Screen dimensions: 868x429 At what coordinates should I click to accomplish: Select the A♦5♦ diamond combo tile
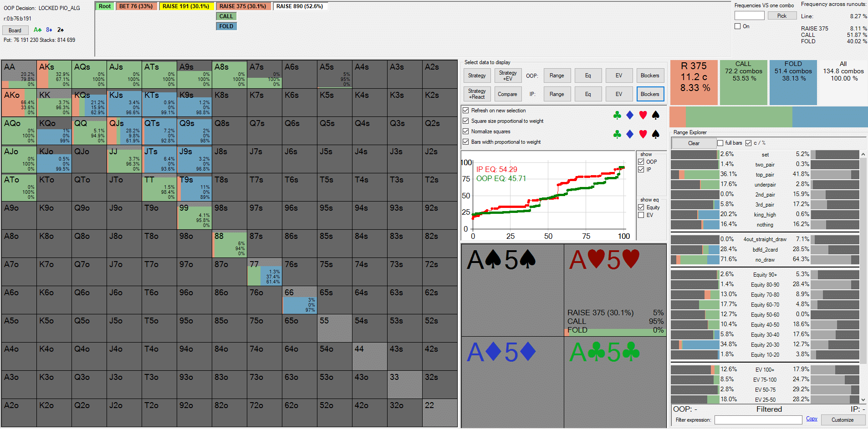[x=512, y=381]
